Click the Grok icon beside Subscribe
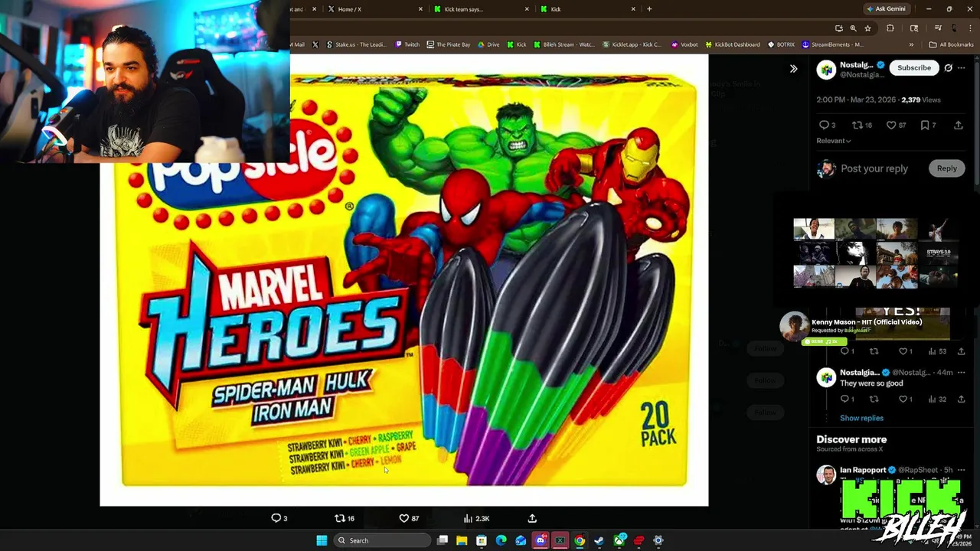The image size is (980, 551). pos(948,67)
